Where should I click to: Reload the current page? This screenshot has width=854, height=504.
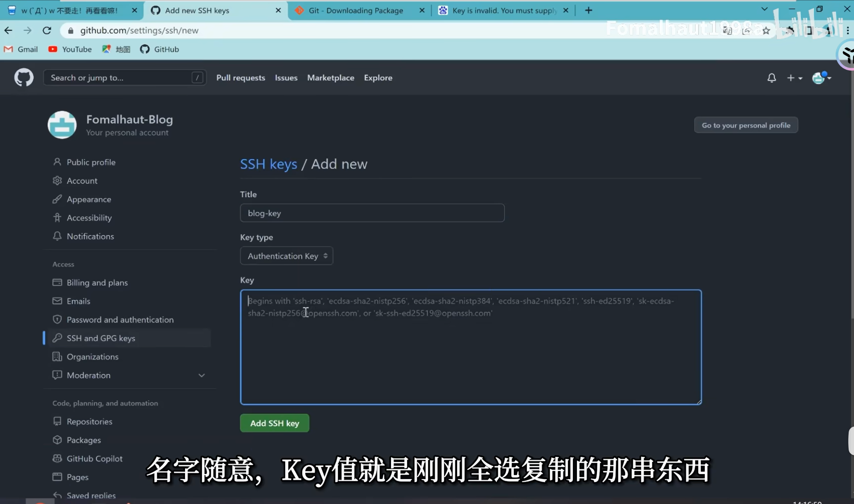tap(46, 30)
